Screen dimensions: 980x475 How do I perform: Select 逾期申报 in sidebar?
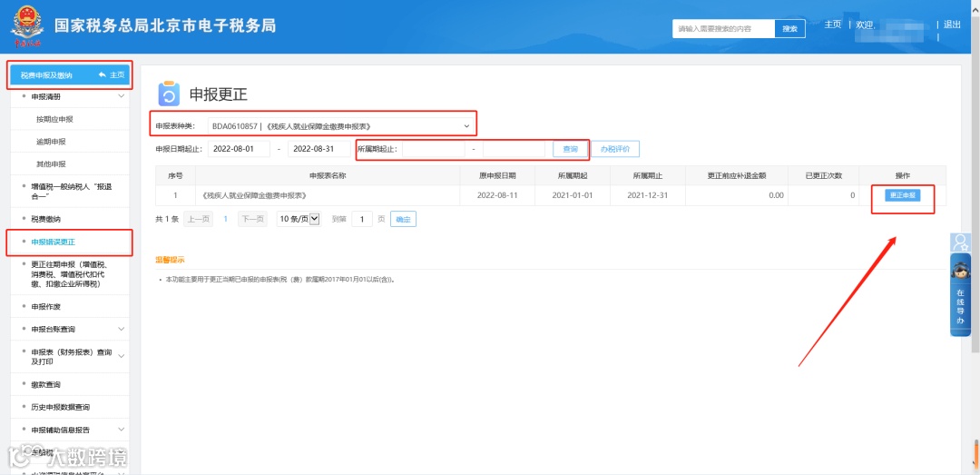[51, 142]
